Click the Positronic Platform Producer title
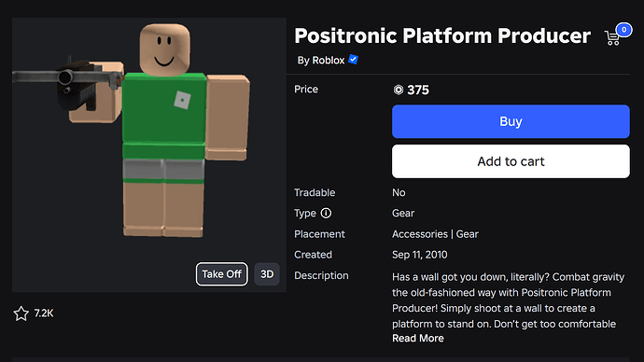 point(442,35)
